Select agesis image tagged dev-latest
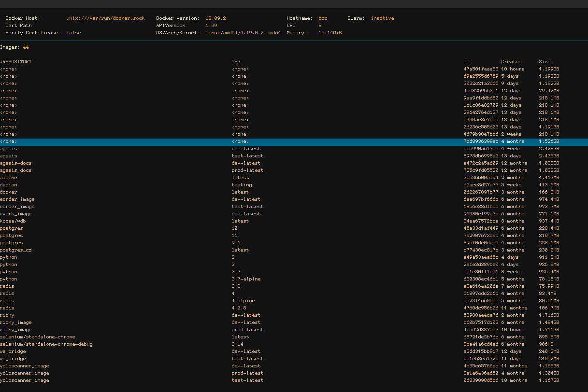Screen dimensions: 588x392 tap(294, 149)
